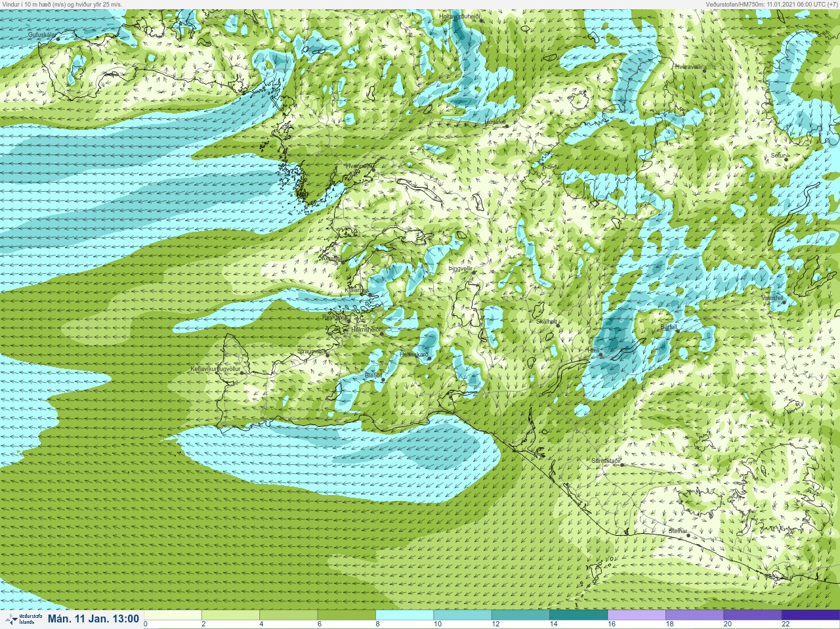Click the Akrafjall station marker
The image size is (840, 629).
coord(342,262)
